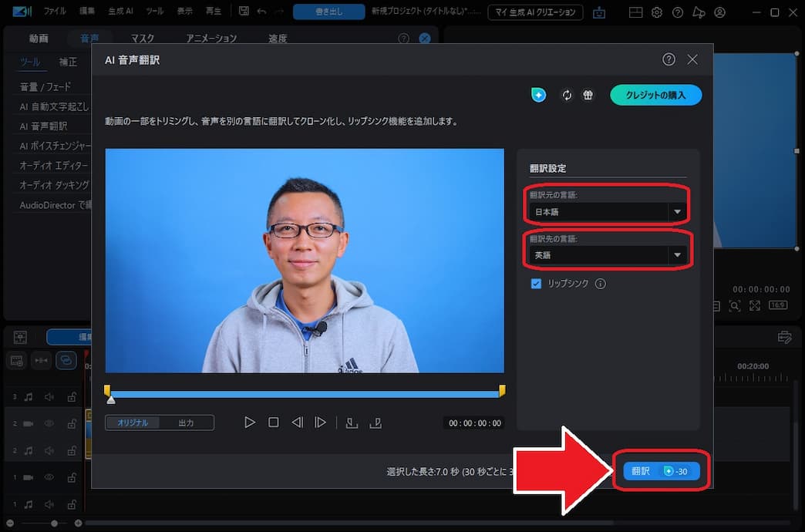Click the blue AI credits badge icon
This screenshot has width=805, height=532.
[538, 95]
